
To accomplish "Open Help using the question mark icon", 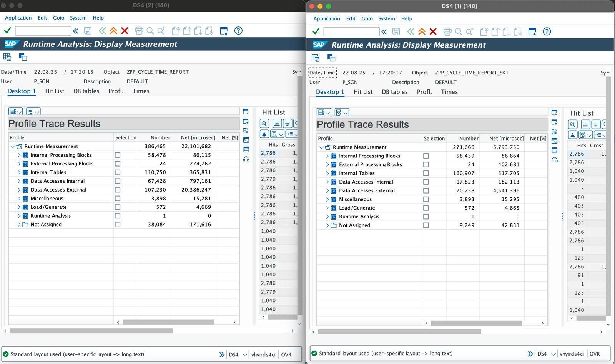I will pos(238,31).
